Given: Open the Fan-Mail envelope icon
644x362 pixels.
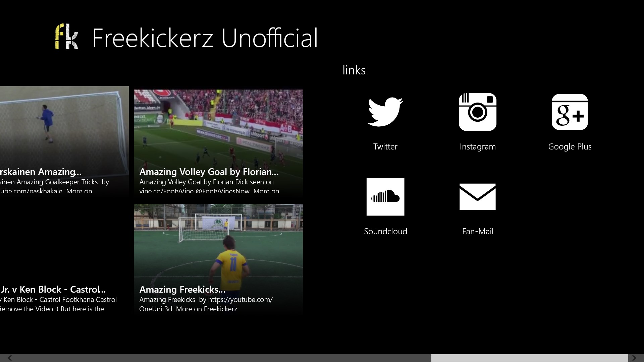Looking at the screenshot, I should 478,197.
